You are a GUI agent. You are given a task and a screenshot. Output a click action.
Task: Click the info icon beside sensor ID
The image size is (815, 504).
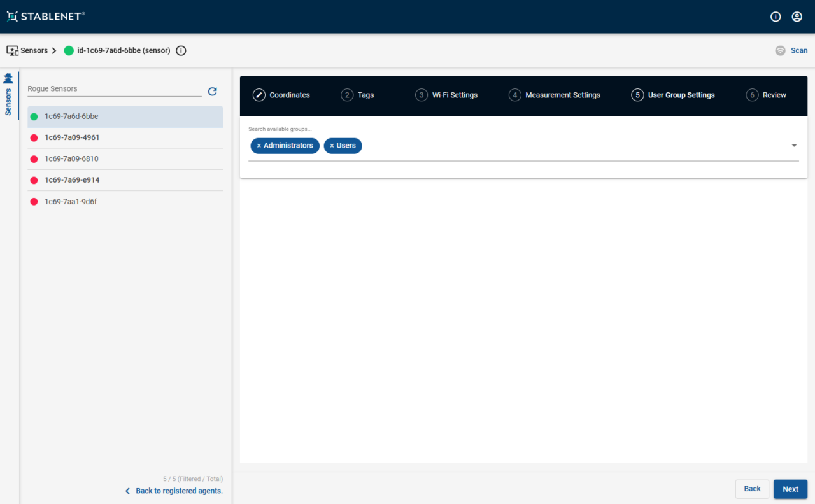click(181, 51)
